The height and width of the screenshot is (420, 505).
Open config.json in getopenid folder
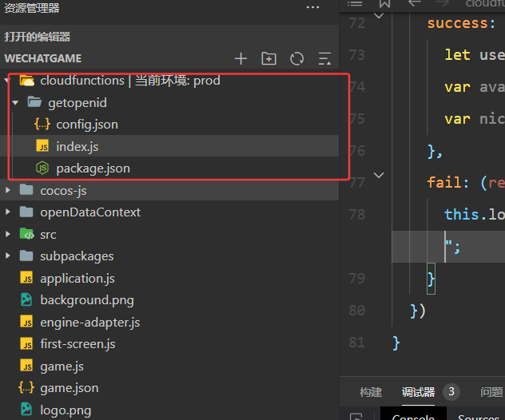click(86, 125)
